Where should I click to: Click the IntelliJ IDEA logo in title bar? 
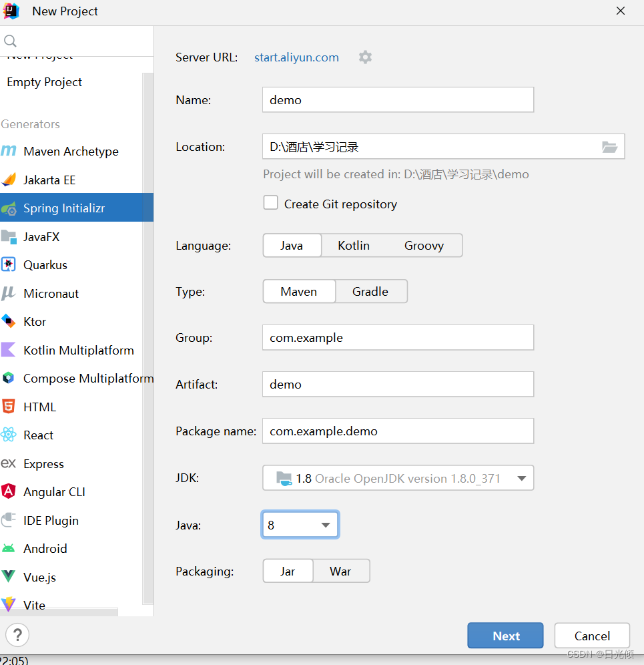(11, 11)
